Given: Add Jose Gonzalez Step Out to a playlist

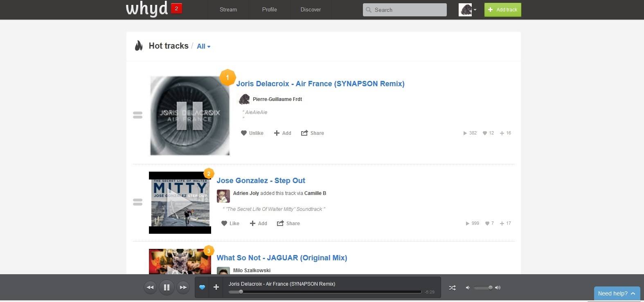Looking at the screenshot, I should [x=259, y=224].
